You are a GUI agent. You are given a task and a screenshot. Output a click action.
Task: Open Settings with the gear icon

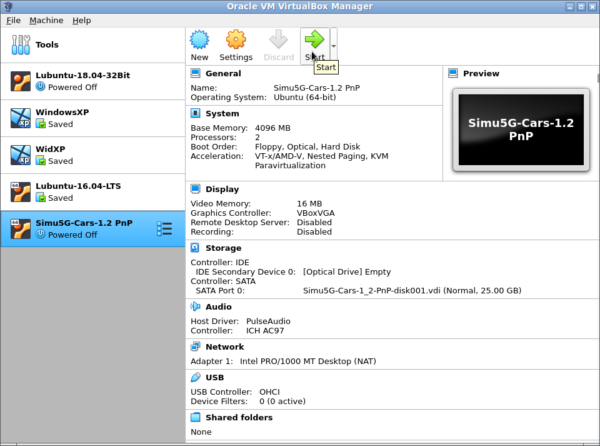pos(236,41)
